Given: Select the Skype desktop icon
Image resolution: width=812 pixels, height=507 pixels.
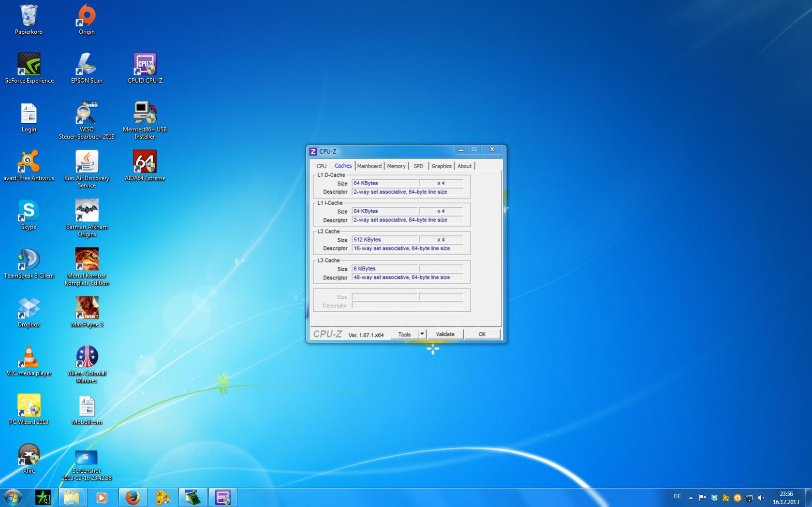Looking at the screenshot, I should 29,211.
